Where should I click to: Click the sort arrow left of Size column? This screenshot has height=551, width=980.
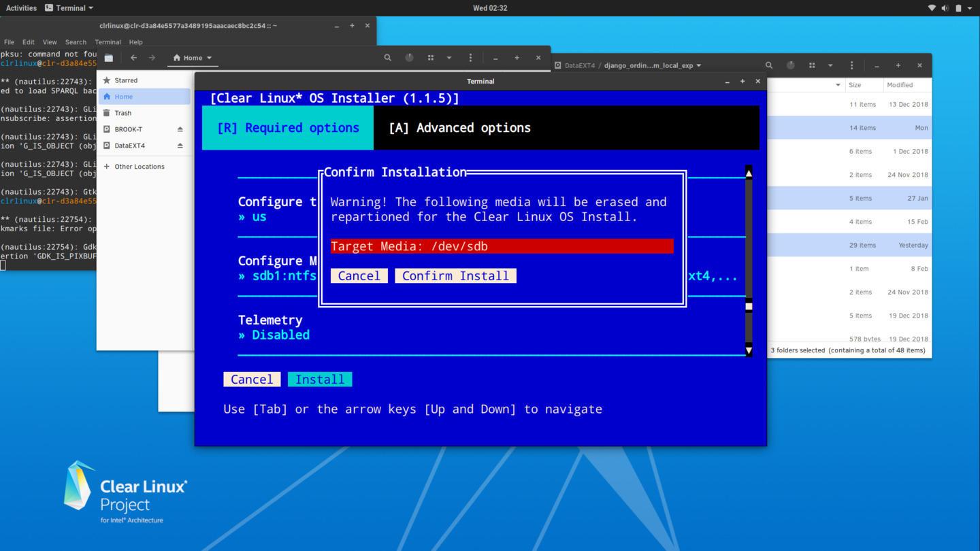coord(838,85)
